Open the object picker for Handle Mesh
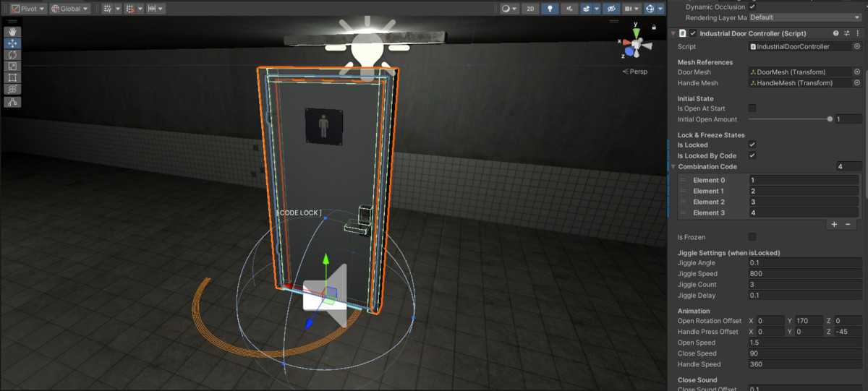This screenshot has height=391, width=868. click(x=857, y=83)
